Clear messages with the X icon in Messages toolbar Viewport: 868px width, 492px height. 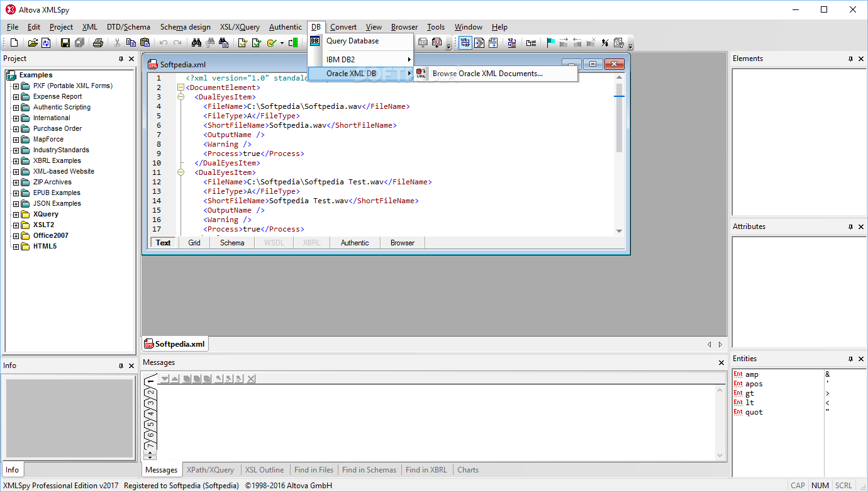[251, 378]
